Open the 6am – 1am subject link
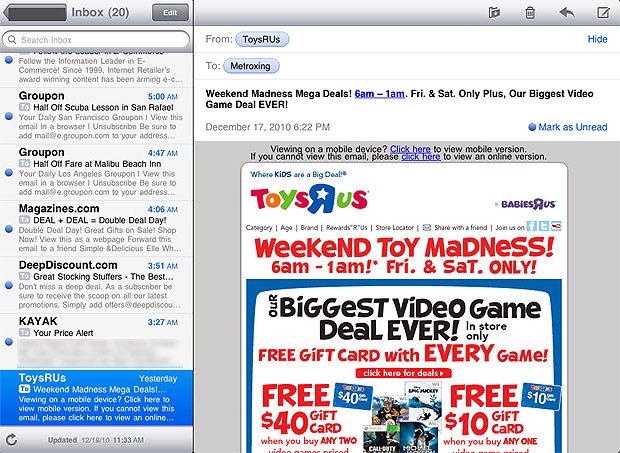The height and width of the screenshot is (453, 620). pos(379,94)
